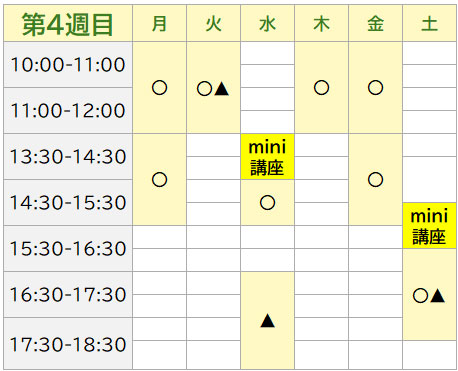Screen dimensions: 458x371
Task: Select the 13:30-14:30 time row label
Action: pos(68,157)
